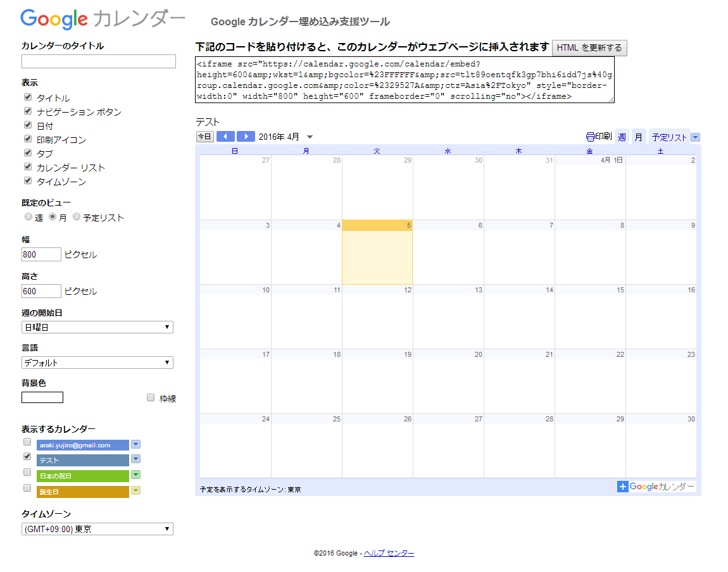This screenshot has height=572, width=728.
Task: Select 週 default view radio button
Action: click(28, 216)
